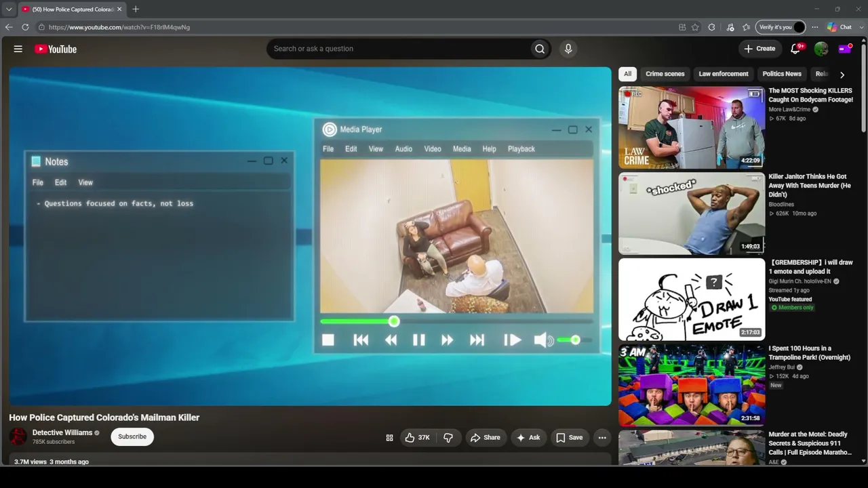This screenshot has width=868, height=488.
Task: Click the 'Jeffrey Bui' channel name
Action: click(x=782, y=367)
